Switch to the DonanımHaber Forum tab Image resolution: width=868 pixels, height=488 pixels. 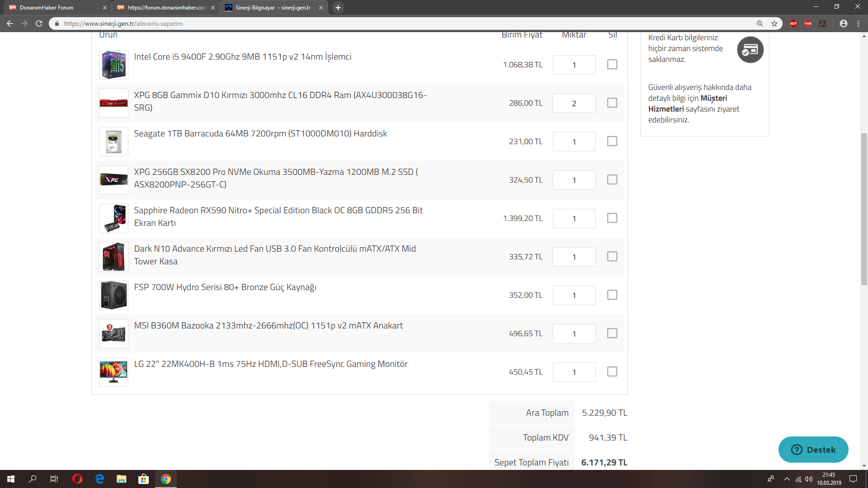(57, 8)
